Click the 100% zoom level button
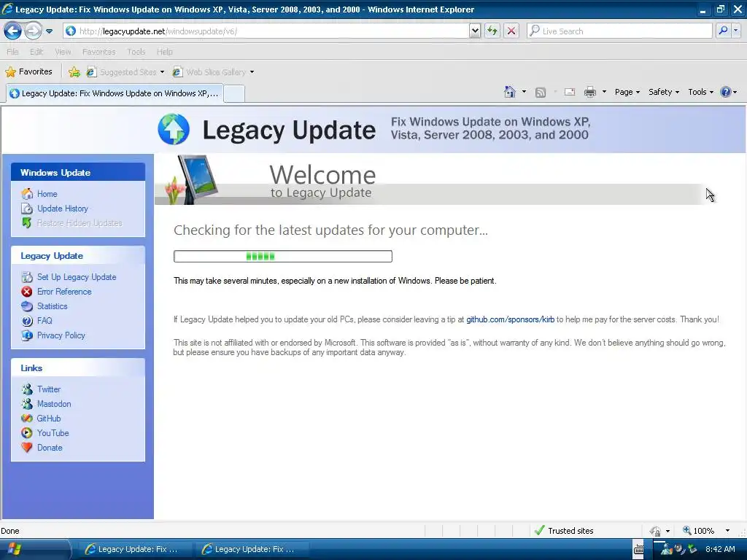Viewport: 747px width, 560px height. click(x=698, y=531)
